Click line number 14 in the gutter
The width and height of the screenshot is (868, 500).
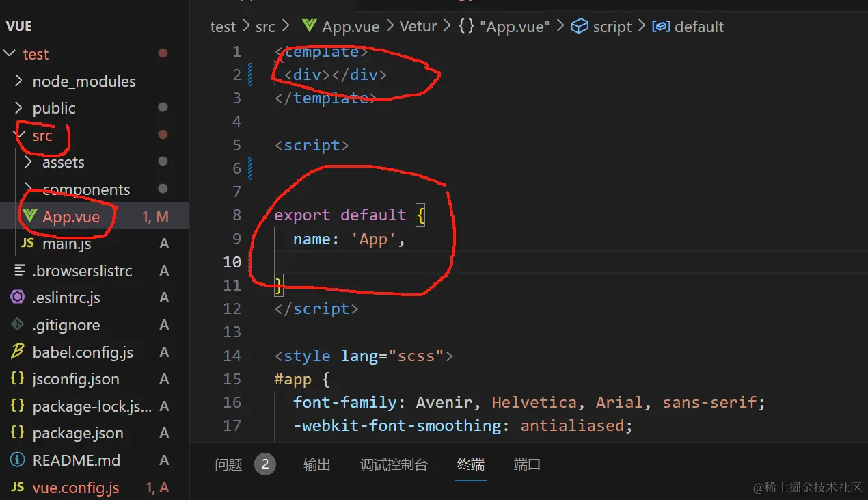coord(232,356)
